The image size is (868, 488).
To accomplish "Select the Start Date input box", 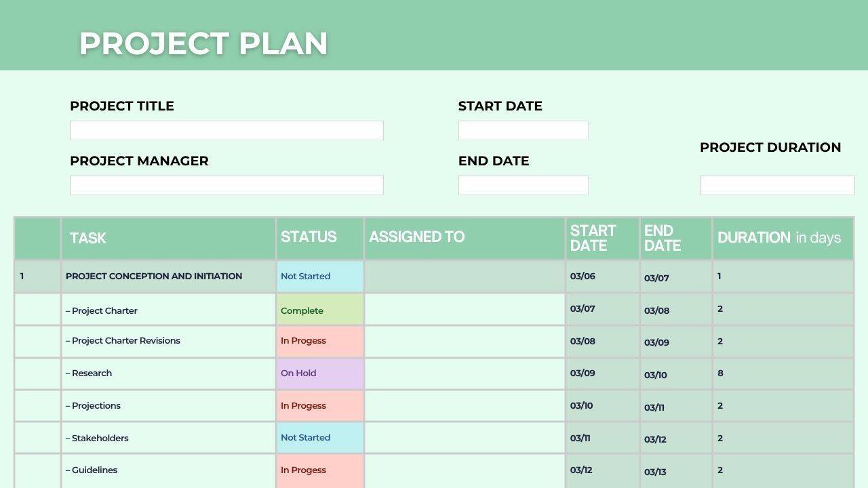I will pos(523,130).
